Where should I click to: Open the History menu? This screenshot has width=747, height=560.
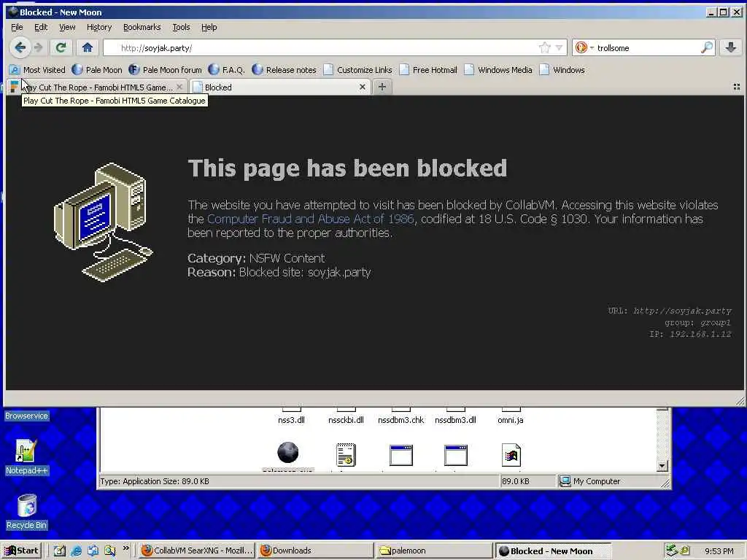click(99, 27)
